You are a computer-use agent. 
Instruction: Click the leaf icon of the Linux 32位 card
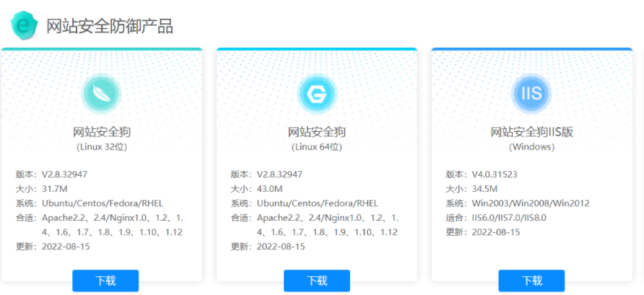101,94
